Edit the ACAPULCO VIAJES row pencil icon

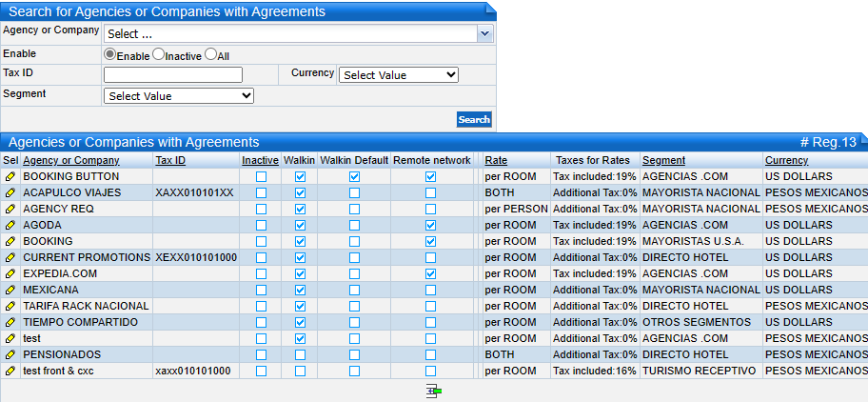[10, 192]
